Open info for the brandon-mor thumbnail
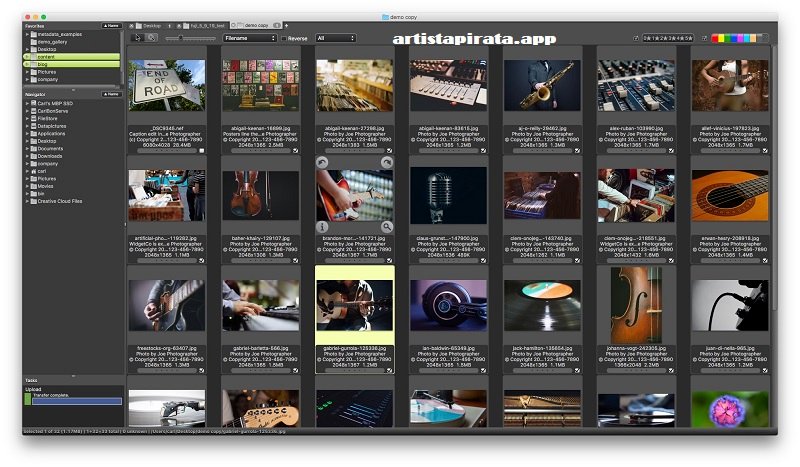 322,227
